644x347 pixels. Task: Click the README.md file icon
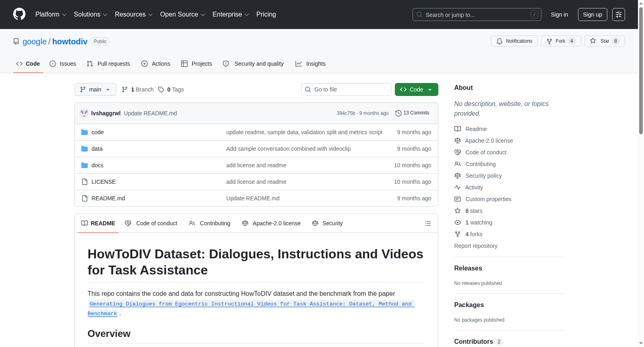[85, 198]
